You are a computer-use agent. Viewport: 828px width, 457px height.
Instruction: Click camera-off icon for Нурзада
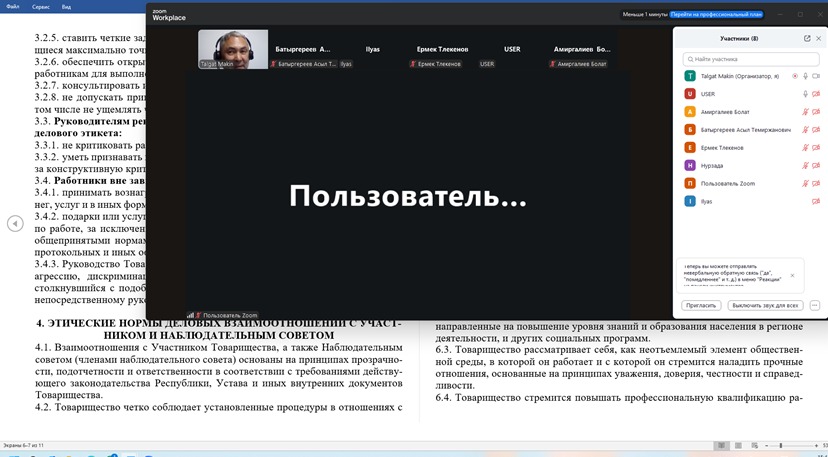point(816,166)
